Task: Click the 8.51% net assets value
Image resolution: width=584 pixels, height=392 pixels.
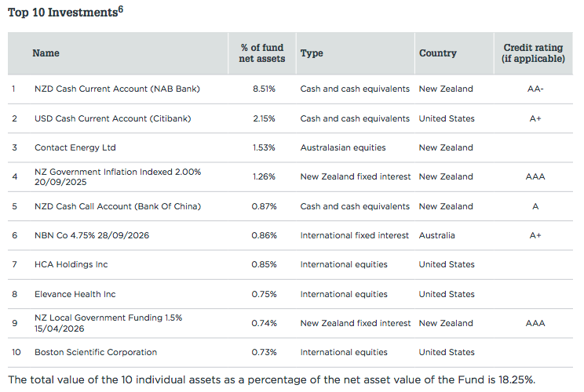Action: pos(264,89)
